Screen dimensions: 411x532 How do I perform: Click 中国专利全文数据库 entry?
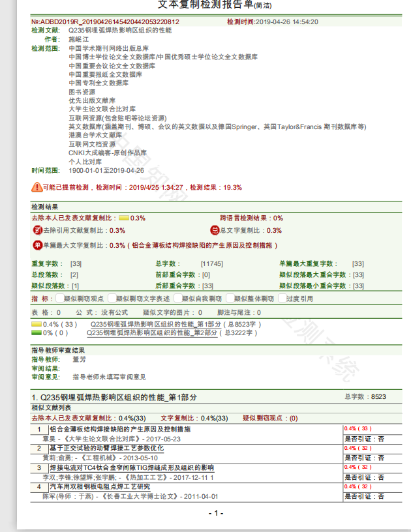(99, 83)
